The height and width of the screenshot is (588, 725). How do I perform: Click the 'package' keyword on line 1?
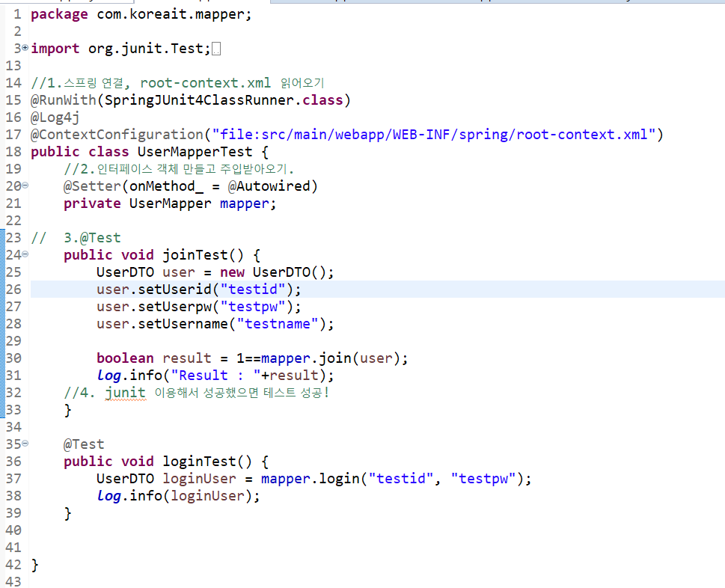pyautogui.click(x=59, y=14)
